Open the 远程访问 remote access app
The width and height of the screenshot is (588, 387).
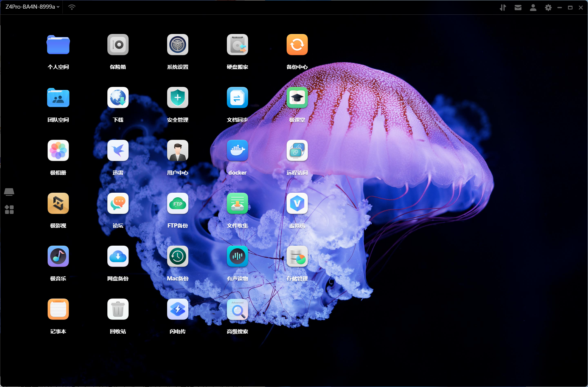(x=297, y=151)
